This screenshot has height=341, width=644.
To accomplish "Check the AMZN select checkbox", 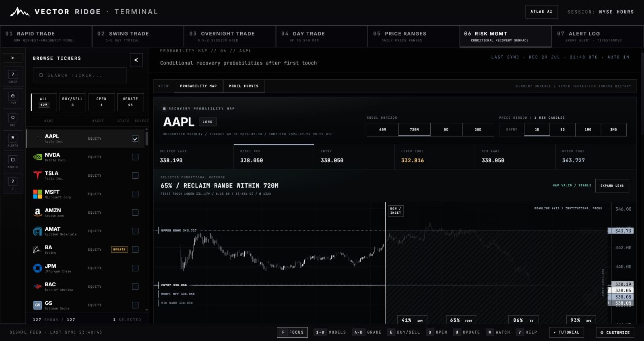I will pyautogui.click(x=135, y=213).
